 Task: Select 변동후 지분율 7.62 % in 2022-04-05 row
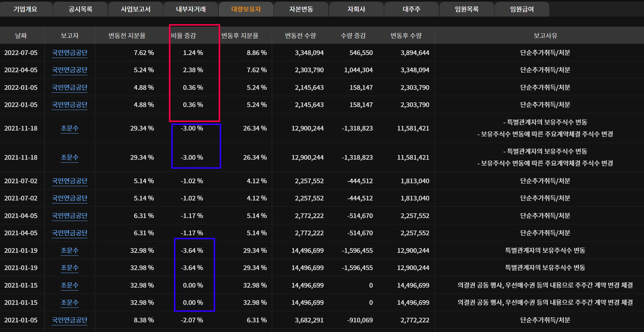(257, 70)
